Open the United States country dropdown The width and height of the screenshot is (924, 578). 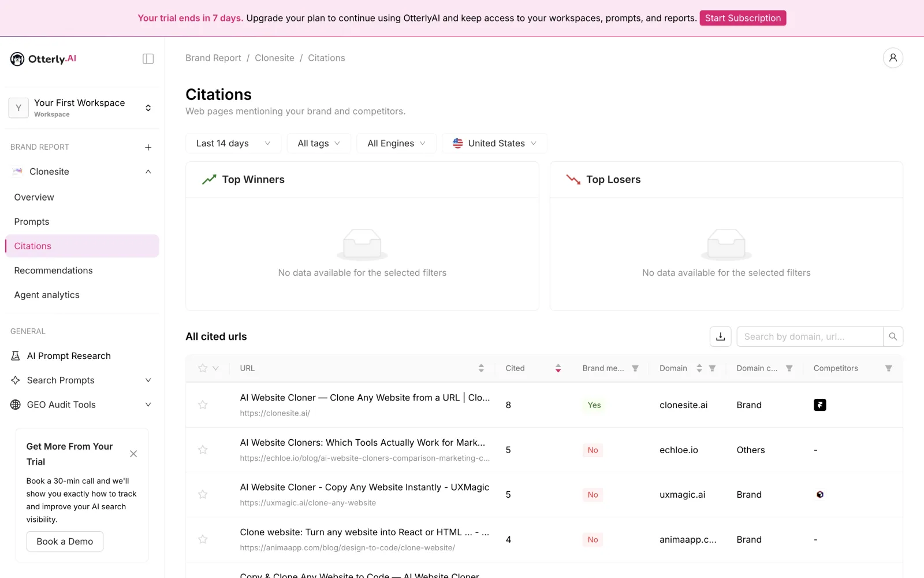click(494, 143)
